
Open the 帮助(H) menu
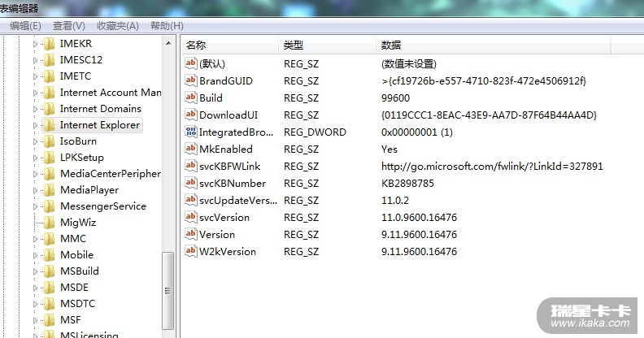pos(167,26)
